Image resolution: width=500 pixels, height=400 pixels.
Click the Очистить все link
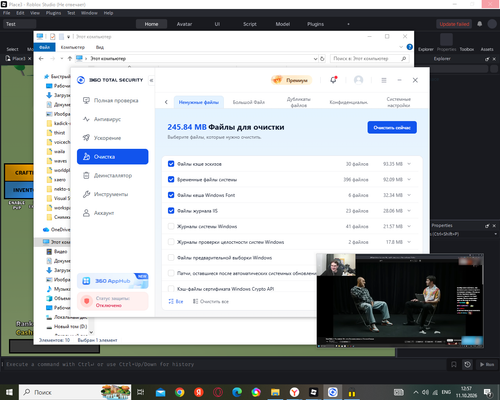coord(211,301)
